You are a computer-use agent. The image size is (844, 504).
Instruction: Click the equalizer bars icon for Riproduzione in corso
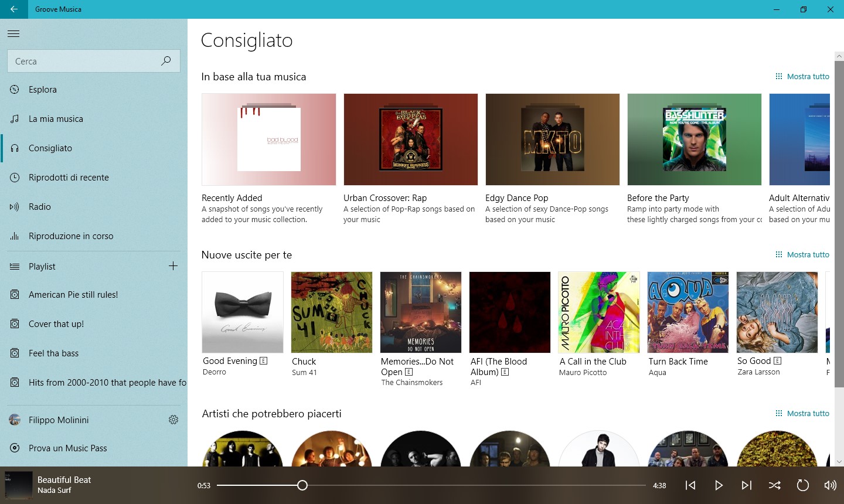click(15, 236)
